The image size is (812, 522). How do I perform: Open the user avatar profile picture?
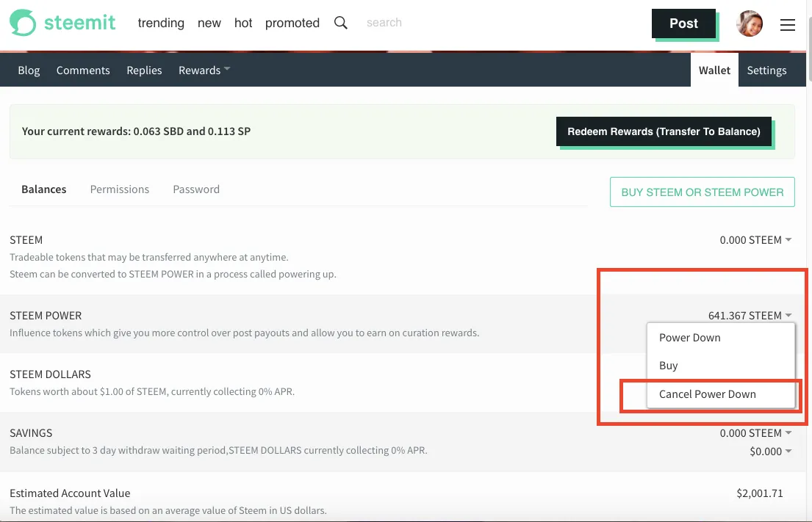click(750, 23)
